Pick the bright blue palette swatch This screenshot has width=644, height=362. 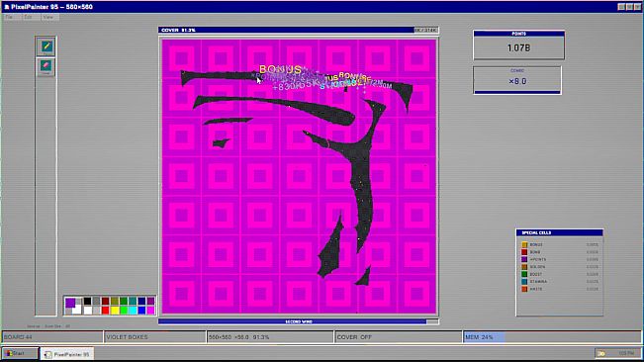141,311
